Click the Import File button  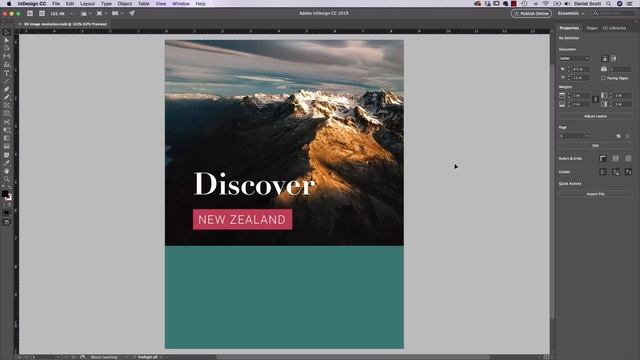[x=595, y=194]
